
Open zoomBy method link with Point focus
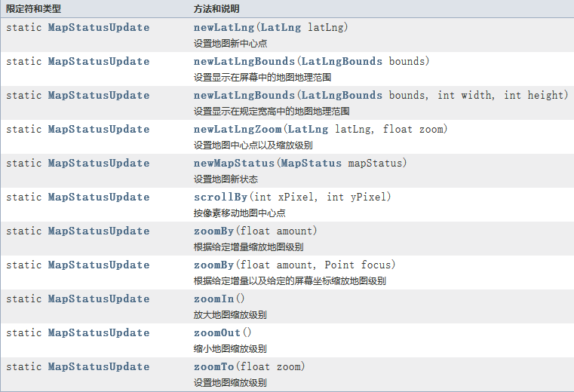(213, 265)
